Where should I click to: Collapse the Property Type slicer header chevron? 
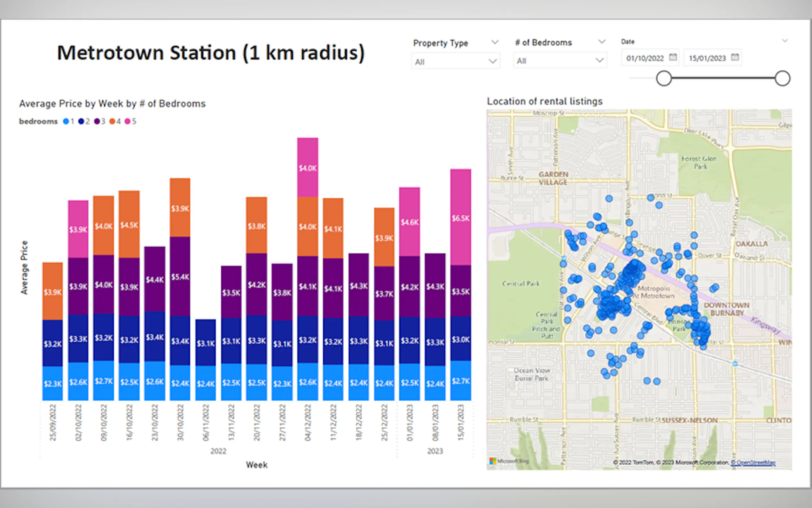click(495, 42)
